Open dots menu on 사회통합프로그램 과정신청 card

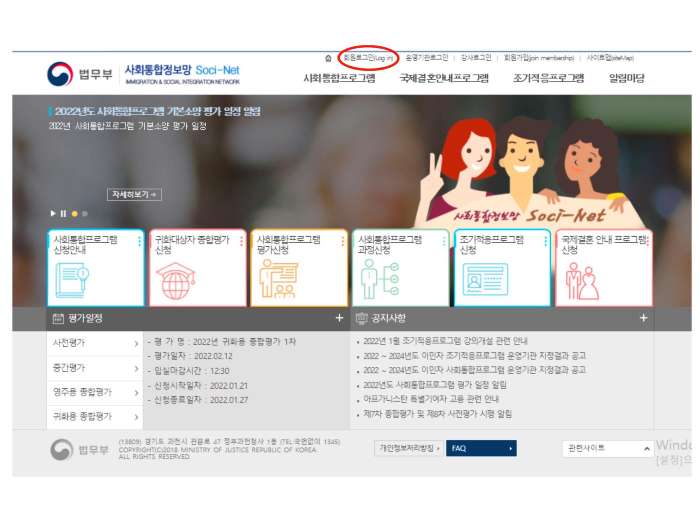[444, 241]
